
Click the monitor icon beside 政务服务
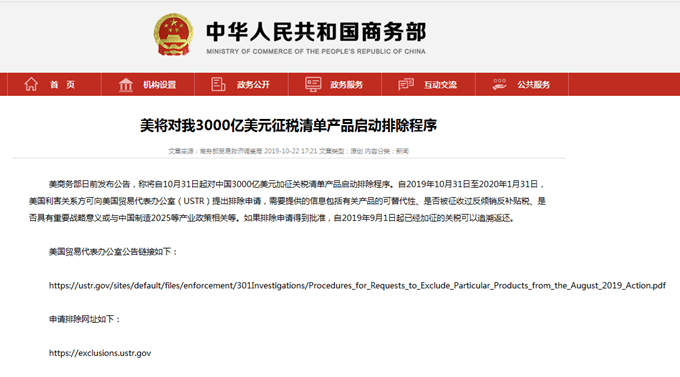[x=313, y=84]
